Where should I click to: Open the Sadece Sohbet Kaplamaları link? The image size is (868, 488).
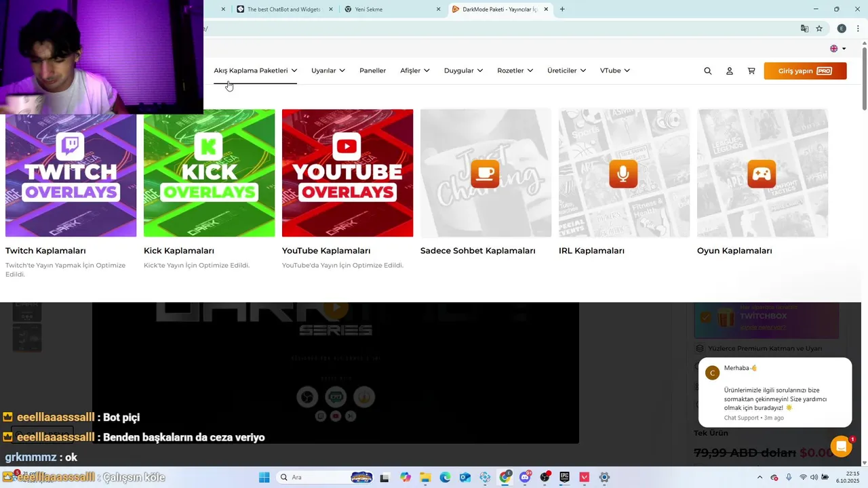pyautogui.click(x=478, y=251)
